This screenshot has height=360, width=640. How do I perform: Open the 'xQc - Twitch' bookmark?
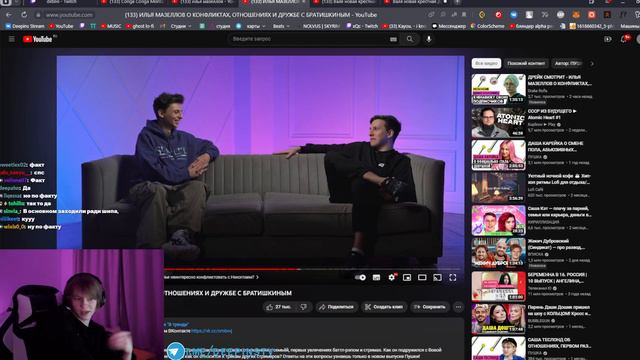362,26
